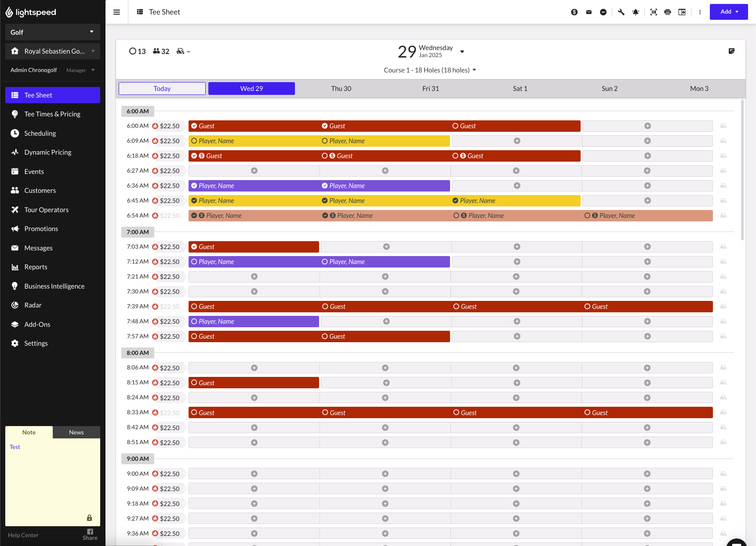Click the notification bell icon
Viewport: 756px width, 546px height.
click(636, 12)
